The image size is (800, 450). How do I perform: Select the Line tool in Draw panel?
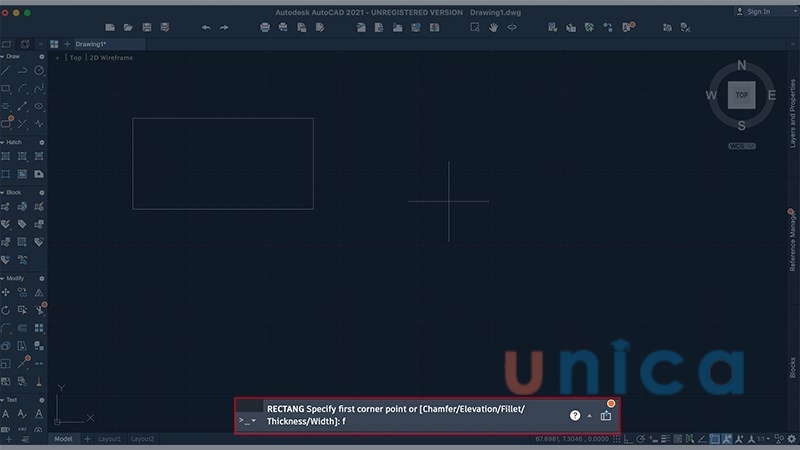click(6, 70)
